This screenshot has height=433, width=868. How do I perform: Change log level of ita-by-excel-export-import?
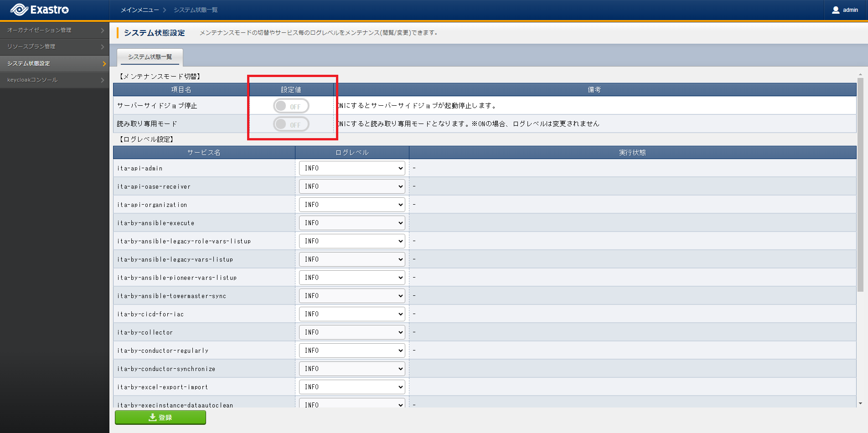click(x=351, y=387)
